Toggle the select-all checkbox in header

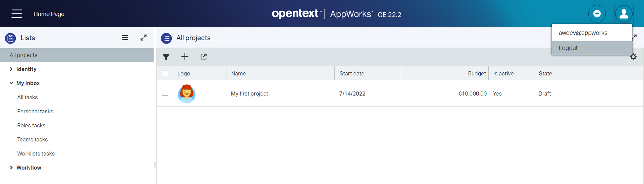(165, 73)
